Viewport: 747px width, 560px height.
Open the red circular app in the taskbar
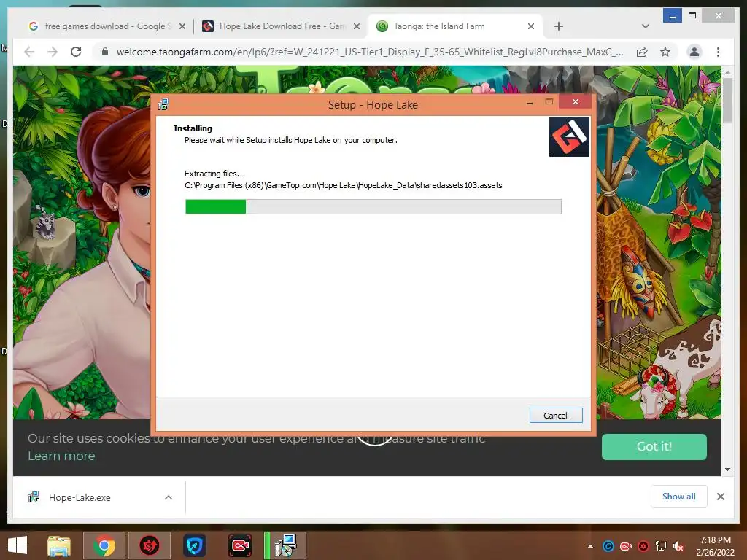tap(149, 545)
